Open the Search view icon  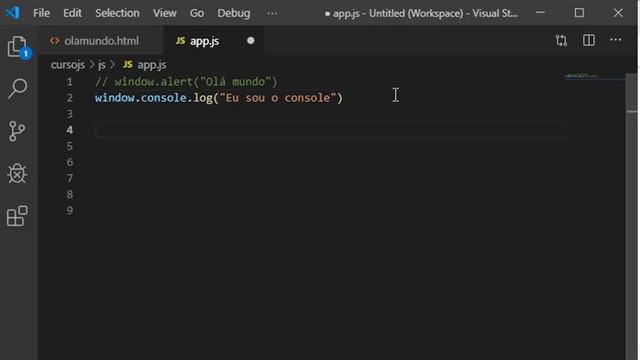18,89
